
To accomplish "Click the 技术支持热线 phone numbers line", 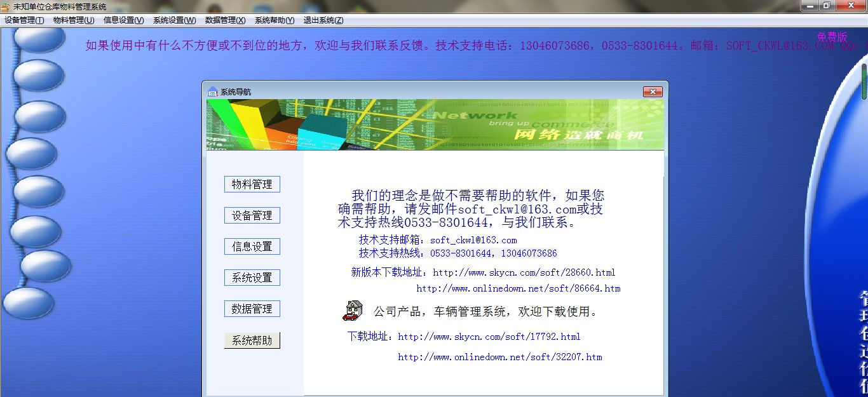I will [x=458, y=253].
